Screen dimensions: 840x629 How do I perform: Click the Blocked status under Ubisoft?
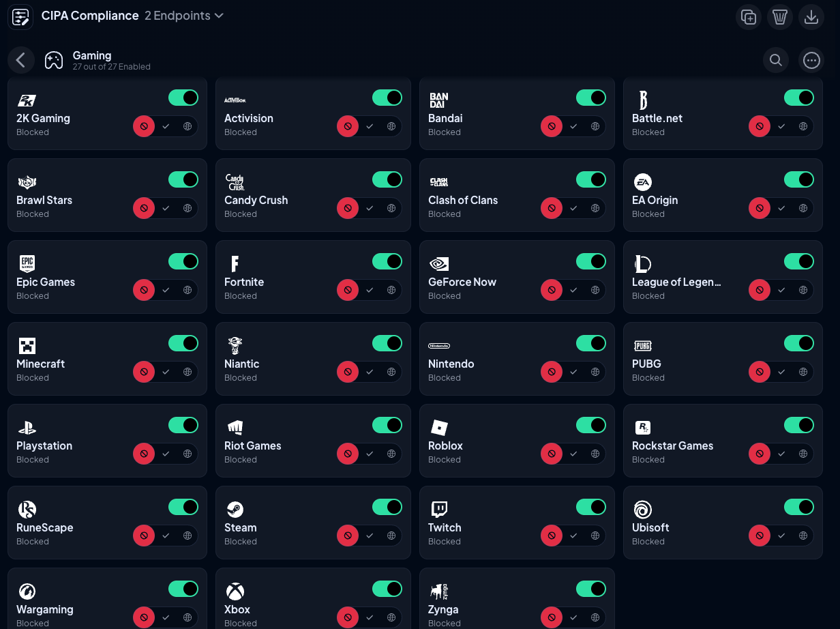648,542
